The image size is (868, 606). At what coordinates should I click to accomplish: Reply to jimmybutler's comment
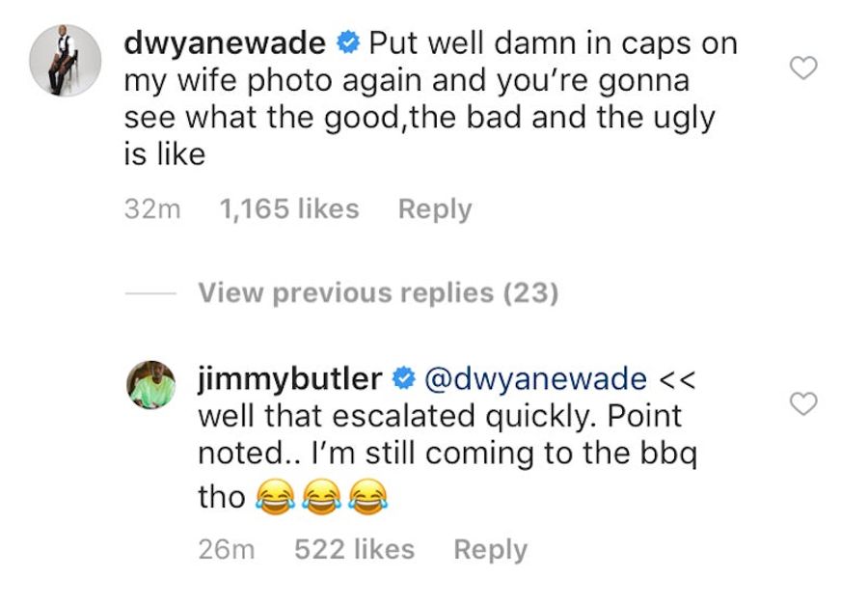tap(491, 550)
